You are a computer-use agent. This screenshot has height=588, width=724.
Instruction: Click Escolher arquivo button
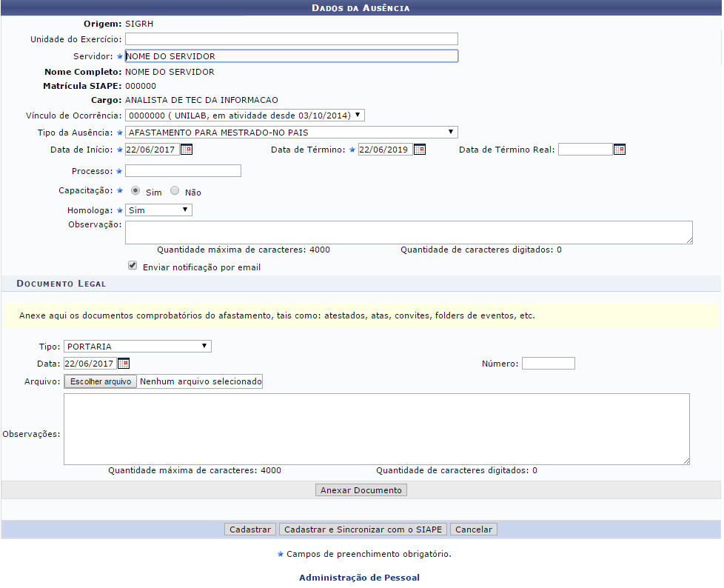[x=101, y=382]
